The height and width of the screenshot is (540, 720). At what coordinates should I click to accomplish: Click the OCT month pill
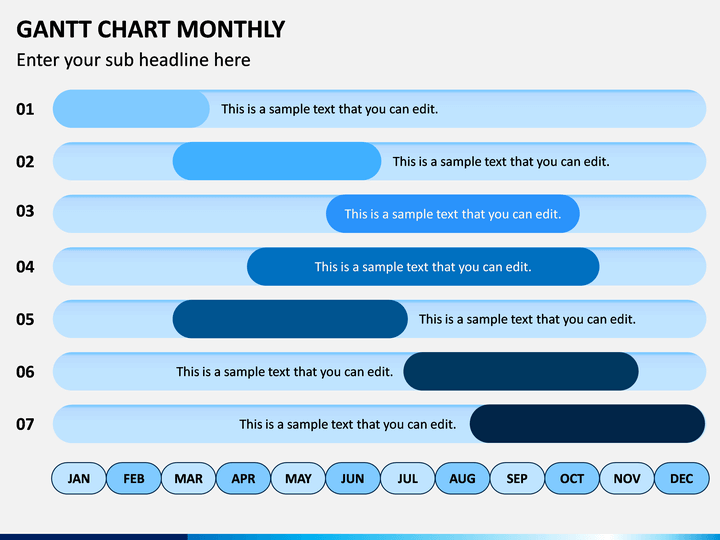pos(572,478)
